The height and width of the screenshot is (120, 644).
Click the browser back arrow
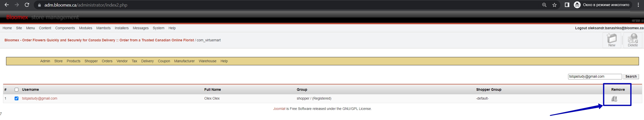click(x=7, y=5)
